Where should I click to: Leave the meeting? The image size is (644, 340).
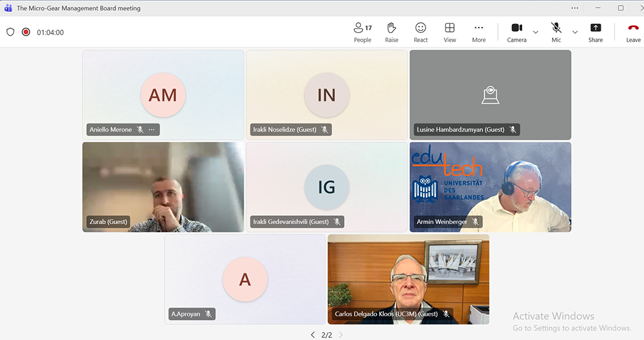click(x=633, y=32)
